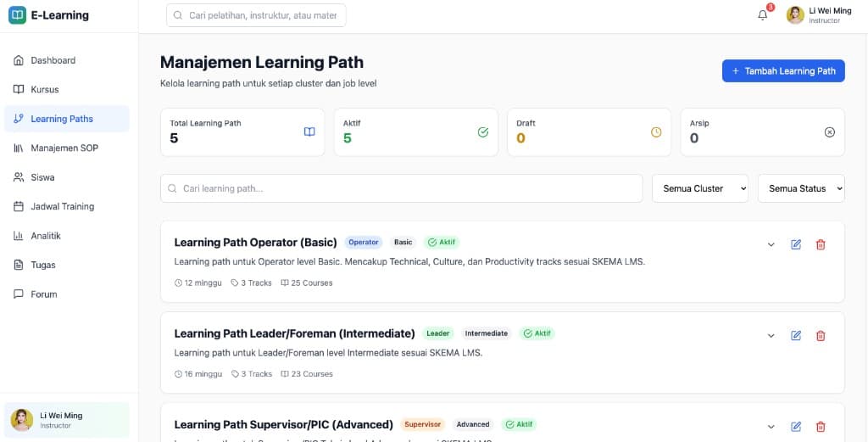Delete Learning Path Operator (Basic)
The height and width of the screenshot is (442, 868).
tap(821, 245)
